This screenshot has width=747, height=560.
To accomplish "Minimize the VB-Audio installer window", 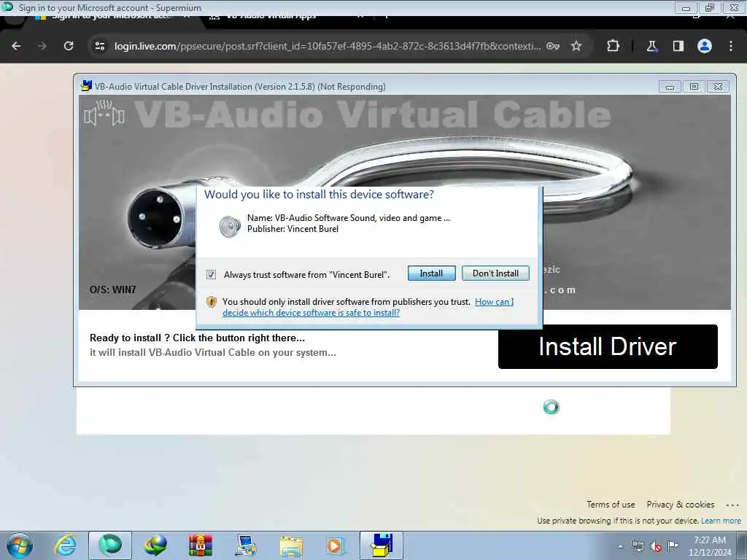I will point(670,87).
